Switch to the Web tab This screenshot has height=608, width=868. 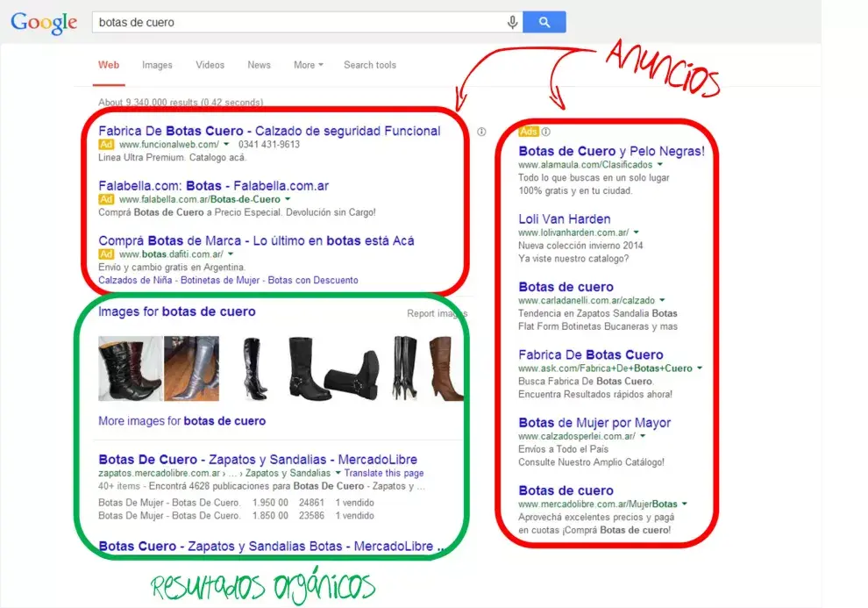pyautogui.click(x=109, y=65)
